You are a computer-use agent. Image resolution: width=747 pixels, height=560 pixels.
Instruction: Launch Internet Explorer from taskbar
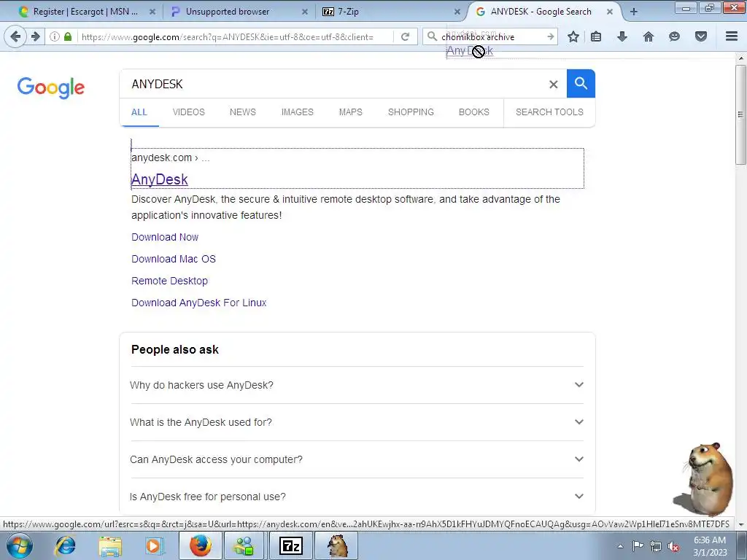tap(65, 545)
